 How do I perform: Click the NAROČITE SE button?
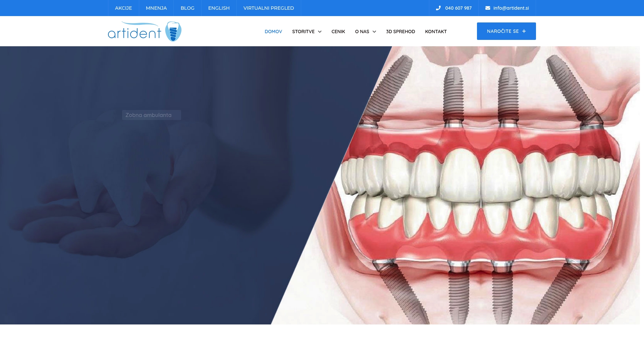pos(506,31)
